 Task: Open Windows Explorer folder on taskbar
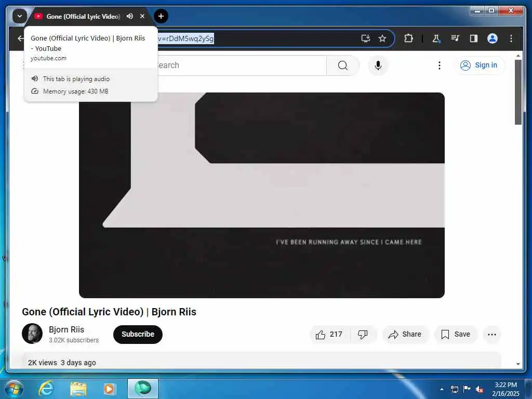[78, 389]
